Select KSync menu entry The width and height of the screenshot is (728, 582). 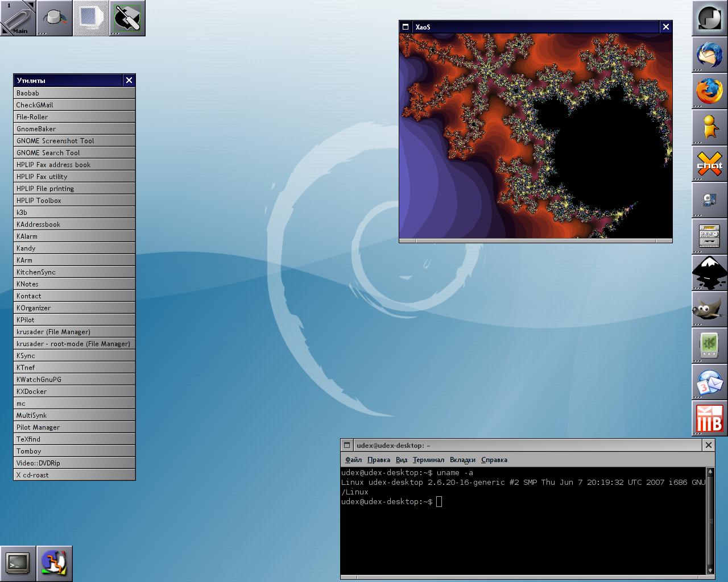click(x=75, y=355)
